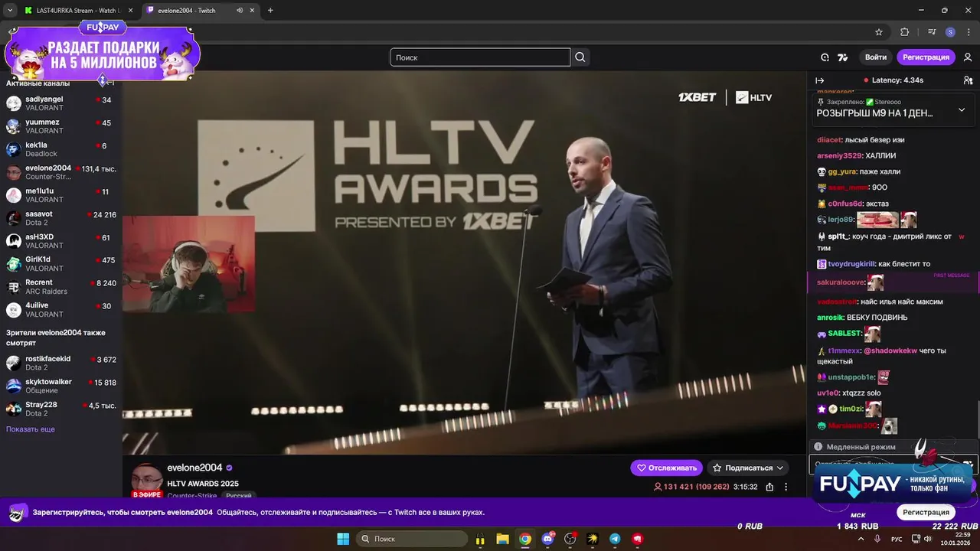
Task: Click the Отслеживать follow button
Action: click(665, 468)
